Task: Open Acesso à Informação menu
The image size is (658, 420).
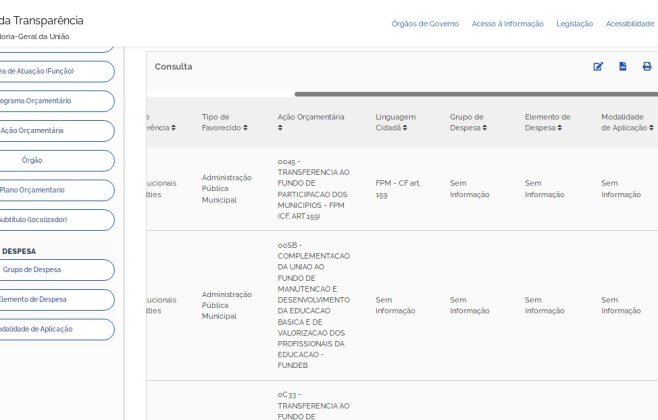Action: 507,23
